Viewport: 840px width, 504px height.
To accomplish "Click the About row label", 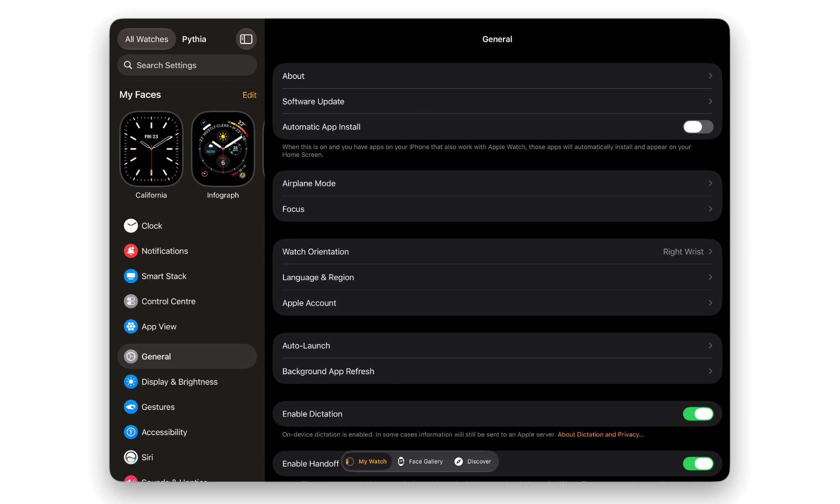I will coord(293,76).
